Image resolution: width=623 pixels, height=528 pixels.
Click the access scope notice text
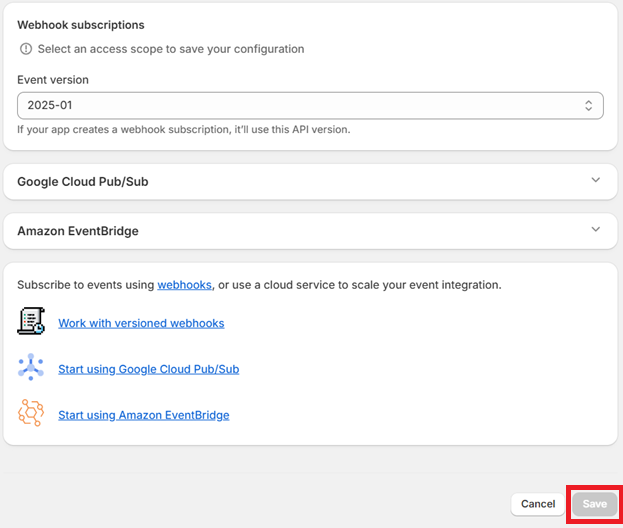click(170, 49)
